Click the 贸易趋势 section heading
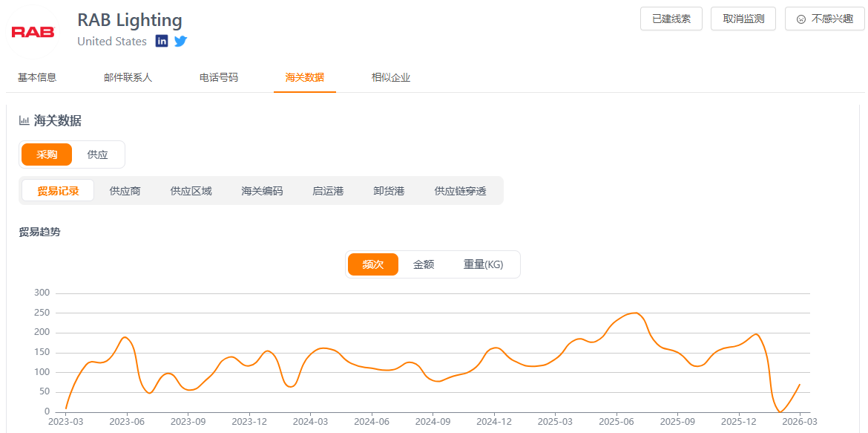This screenshot has width=868, height=433. pos(39,232)
